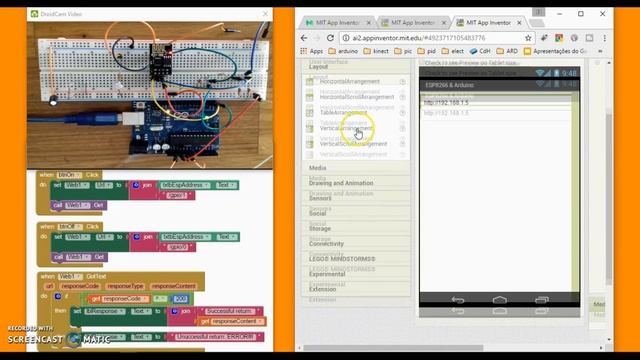Close the first MIT App Inventor tab
640x360 pixels.
(x=369, y=23)
